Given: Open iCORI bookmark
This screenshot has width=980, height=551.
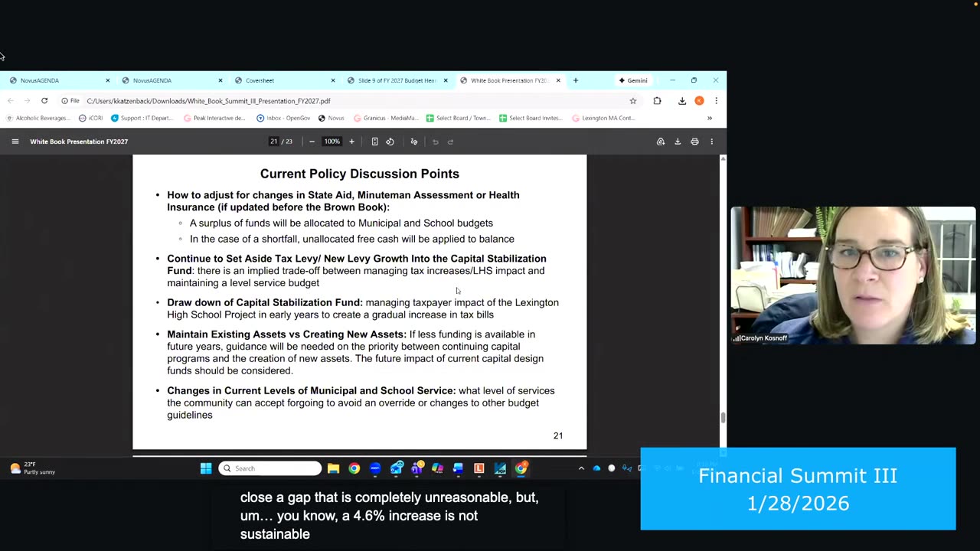Looking at the screenshot, I should click(x=90, y=118).
